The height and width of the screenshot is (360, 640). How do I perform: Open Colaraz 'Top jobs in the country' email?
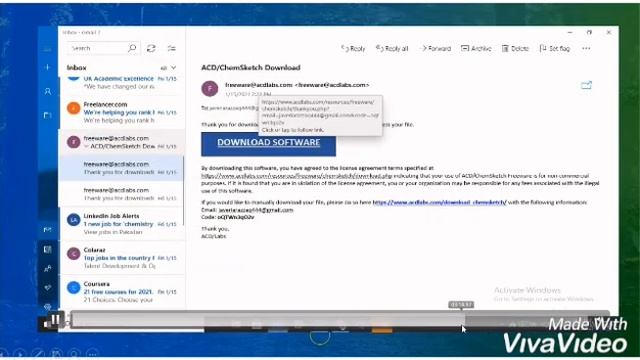(x=122, y=258)
